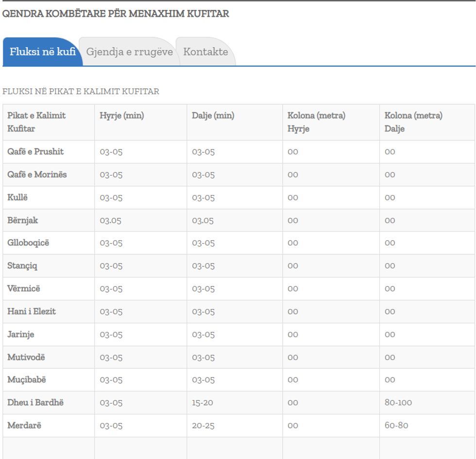Click Merdarë exit time 20-25
476x459 pixels.
pyautogui.click(x=203, y=426)
